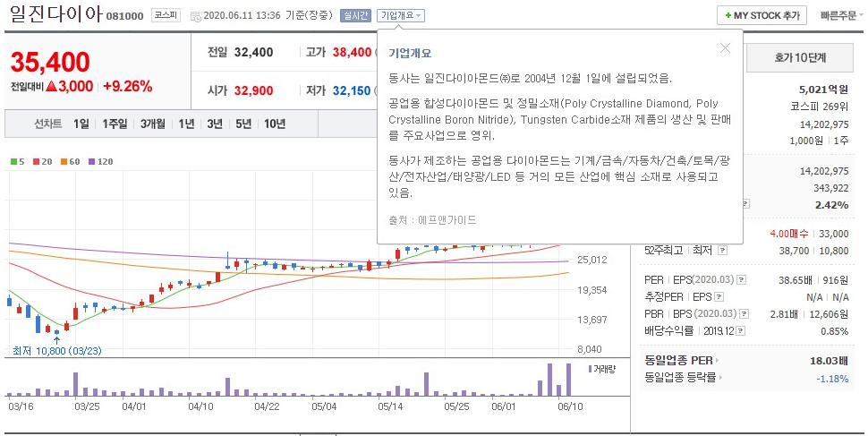Viewport: 868px width, 436px height.
Task: Click the red 20-day moving average swatch
Action: (x=36, y=162)
